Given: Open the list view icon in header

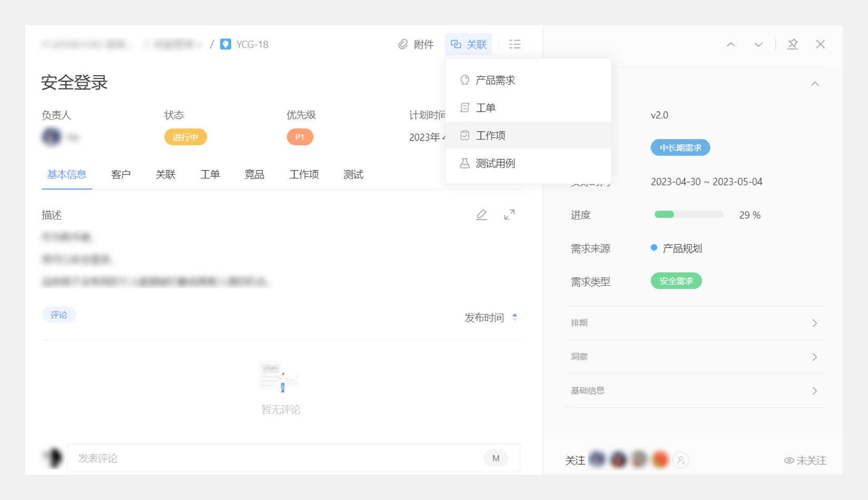Looking at the screenshot, I should tap(515, 44).
